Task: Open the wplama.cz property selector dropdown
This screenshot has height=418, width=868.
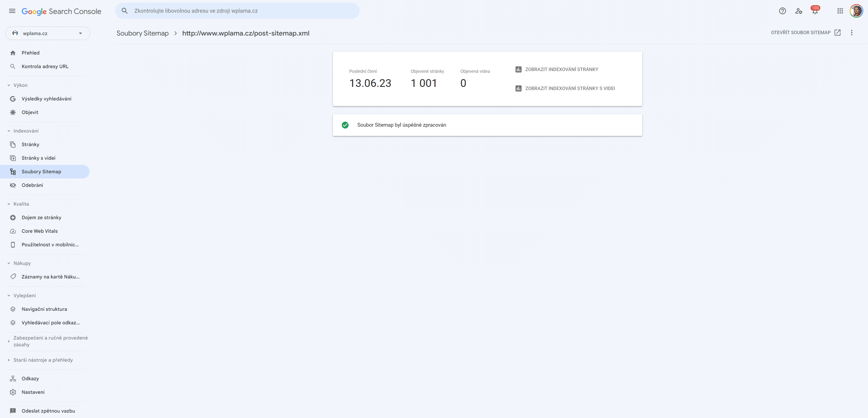Action: coord(48,33)
